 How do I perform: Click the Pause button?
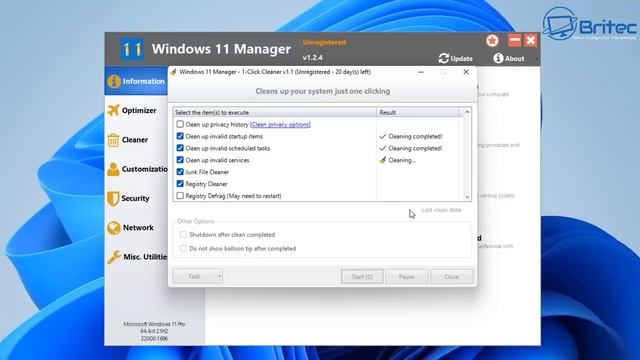coord(407,276)
